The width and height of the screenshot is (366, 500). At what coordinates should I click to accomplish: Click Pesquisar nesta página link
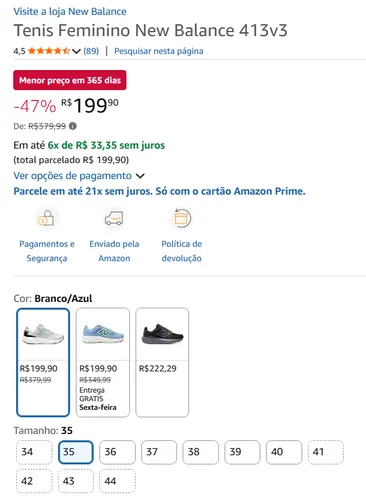pos(159,51)
